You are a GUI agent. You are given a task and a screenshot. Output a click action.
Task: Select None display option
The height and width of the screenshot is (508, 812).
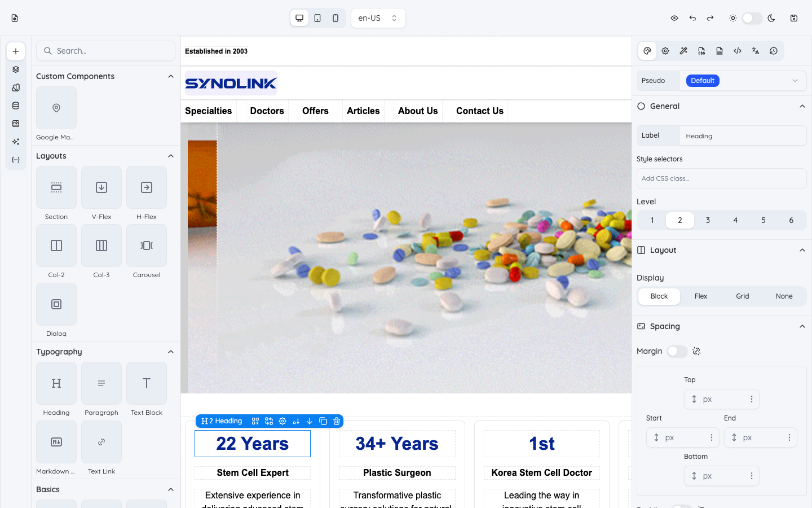click(784, 296)
